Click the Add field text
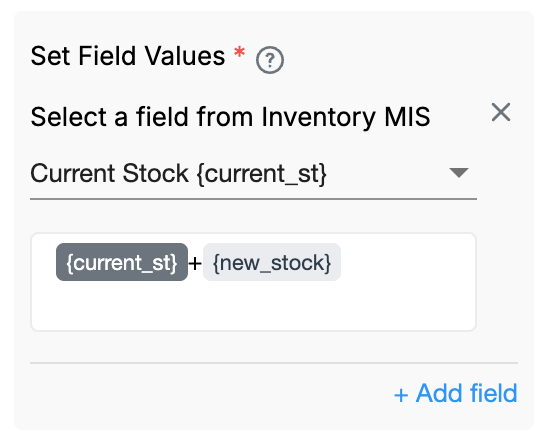 tap(467, 393)
